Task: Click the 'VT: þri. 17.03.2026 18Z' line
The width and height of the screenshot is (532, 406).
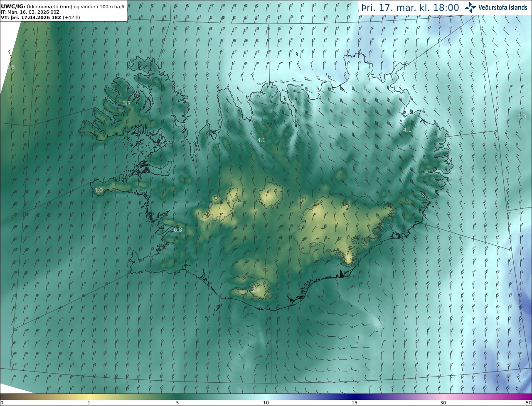Action: (41, 17)
